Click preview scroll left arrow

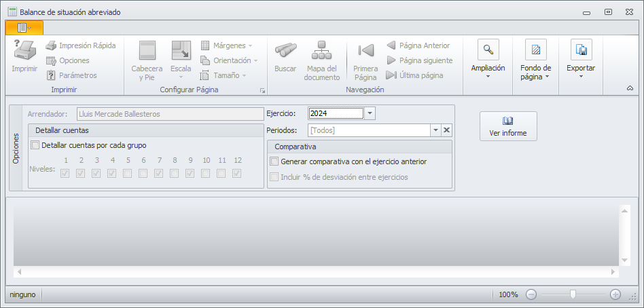point(19,271)
